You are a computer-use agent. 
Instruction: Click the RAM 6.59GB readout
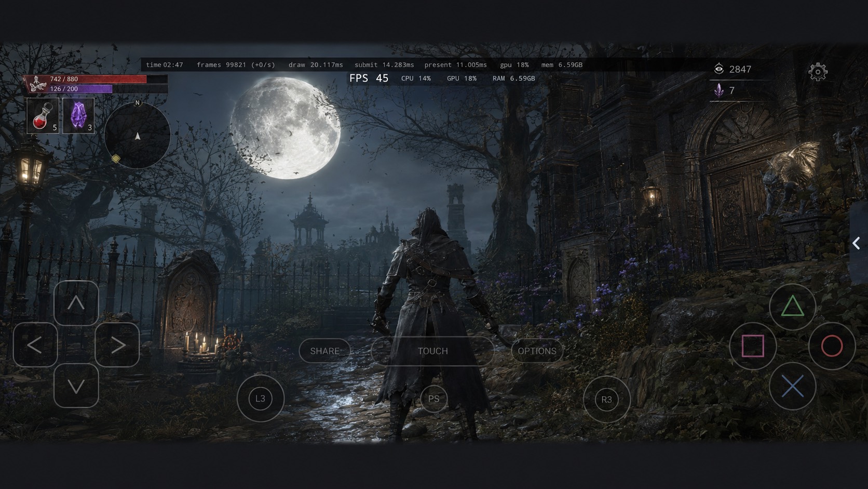click(513, 78)
